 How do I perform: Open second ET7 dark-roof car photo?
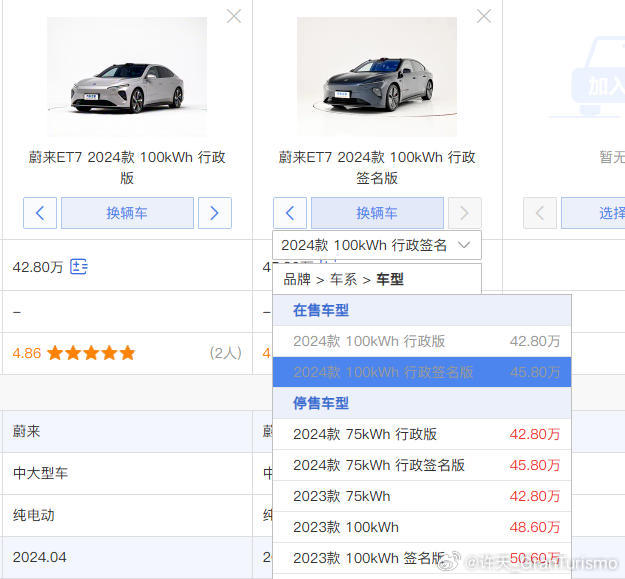377,77
